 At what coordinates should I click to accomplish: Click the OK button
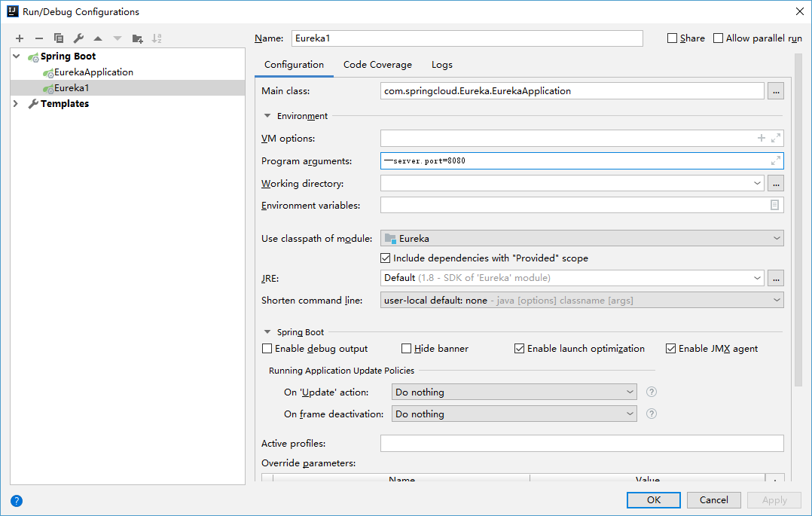pos(653,499)
